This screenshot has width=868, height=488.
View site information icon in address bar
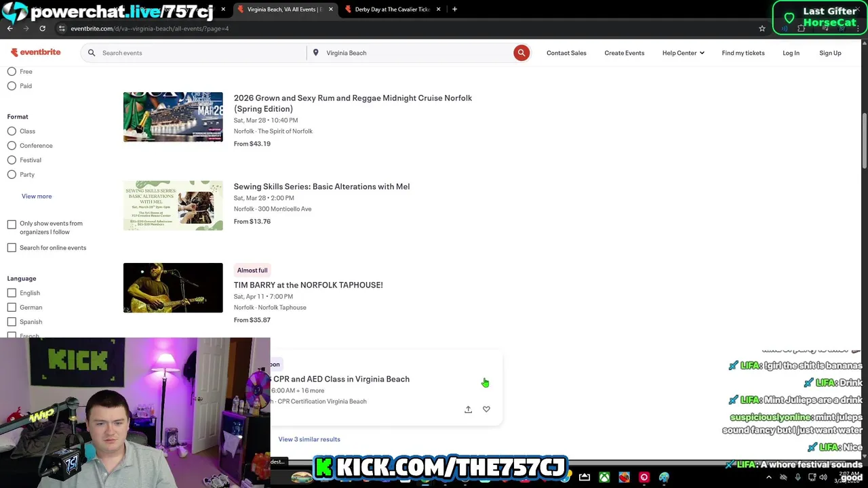point(62,28)
